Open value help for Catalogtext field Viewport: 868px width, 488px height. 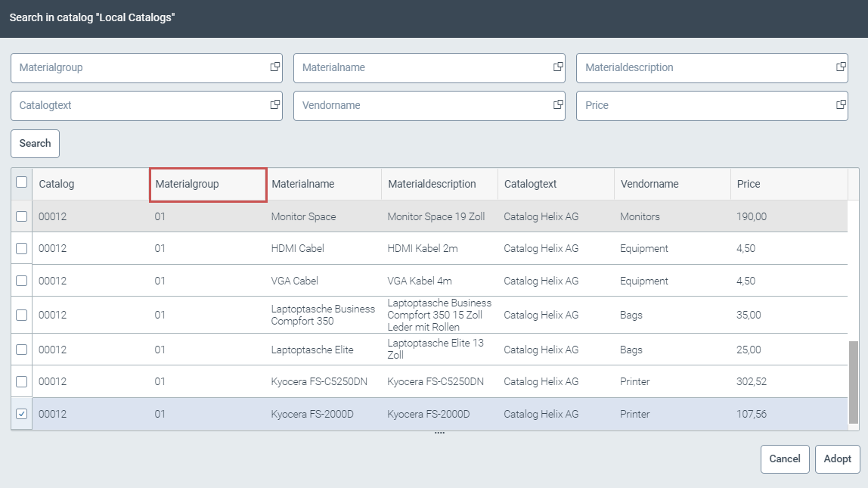pos(274,105)
